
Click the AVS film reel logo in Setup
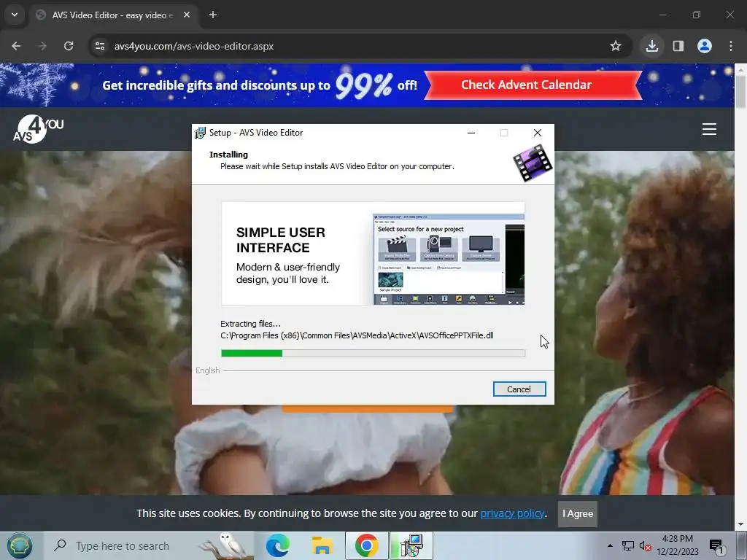pos(533,163)
